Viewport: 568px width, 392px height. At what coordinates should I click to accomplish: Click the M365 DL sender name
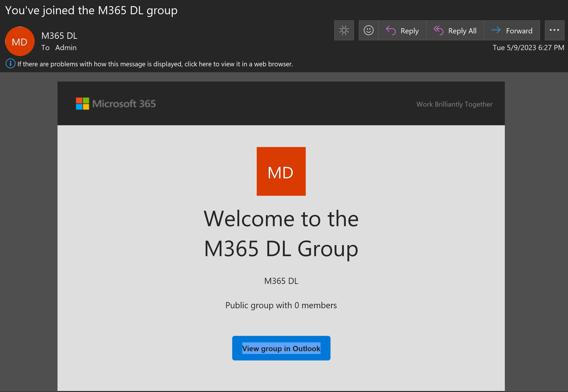click(59, 36)
